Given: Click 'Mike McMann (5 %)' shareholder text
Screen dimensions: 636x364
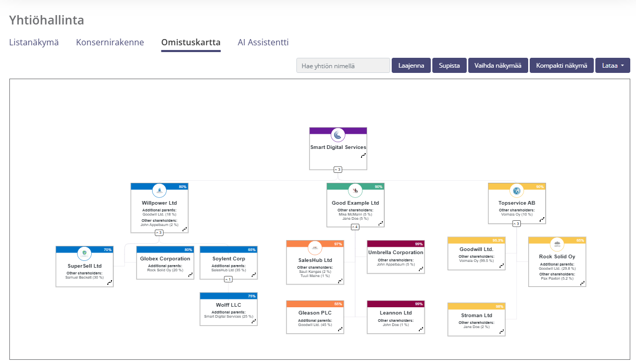Looking at the screenshot, I should point(355,214).
